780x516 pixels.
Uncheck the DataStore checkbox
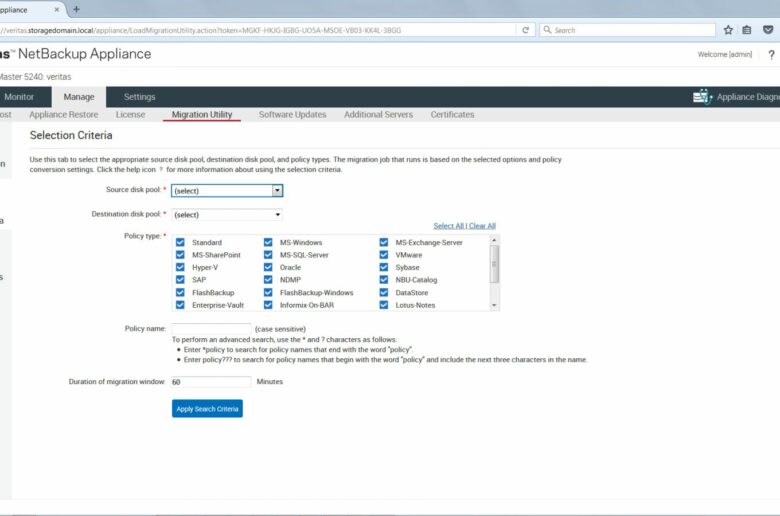pos(384,293)
